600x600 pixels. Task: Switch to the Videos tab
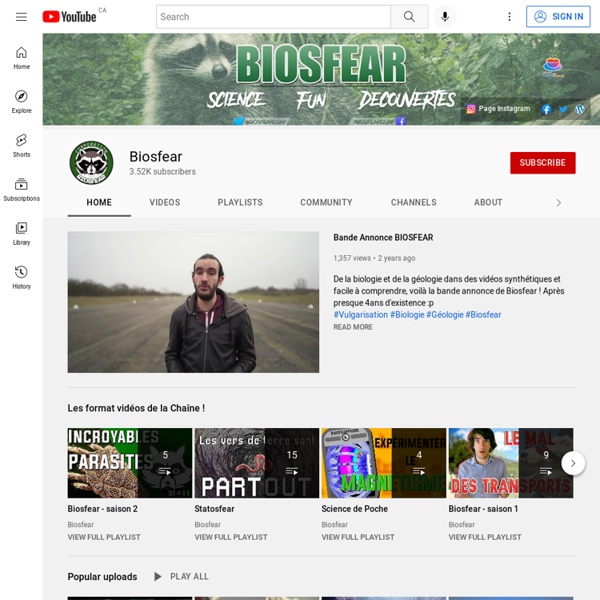(x=165, y=202)
